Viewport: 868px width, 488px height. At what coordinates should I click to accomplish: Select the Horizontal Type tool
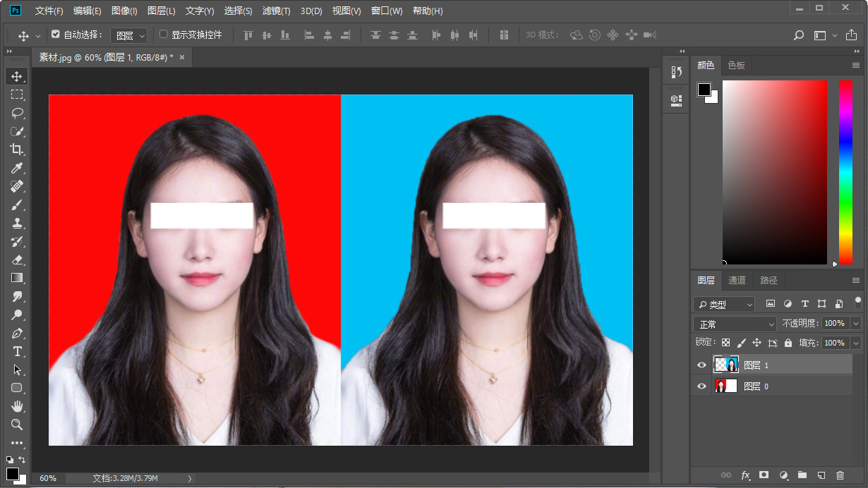tap(17, 351)
